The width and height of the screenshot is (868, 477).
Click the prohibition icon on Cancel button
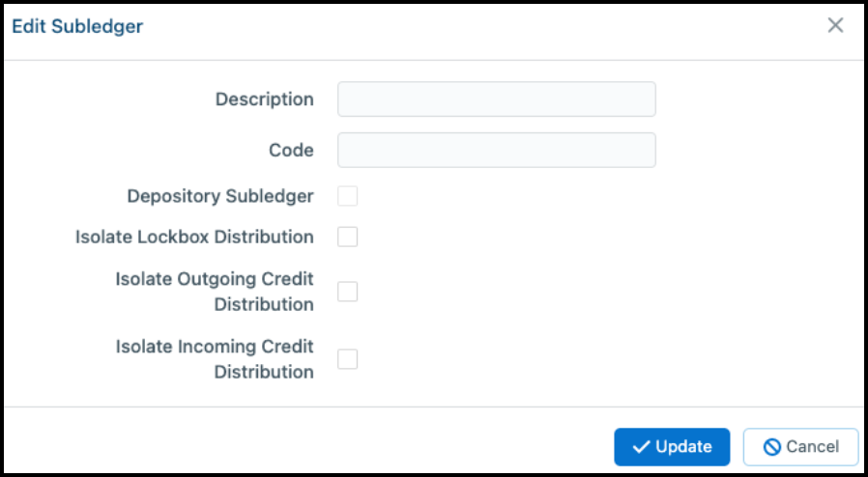click(771, 447)
